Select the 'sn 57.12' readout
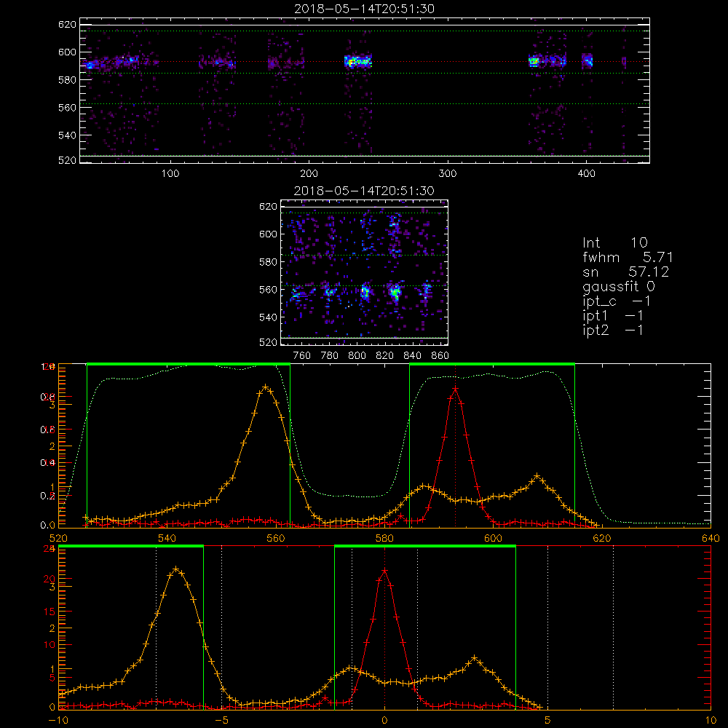Screen dimensions: 728x728 coord(626,272)
